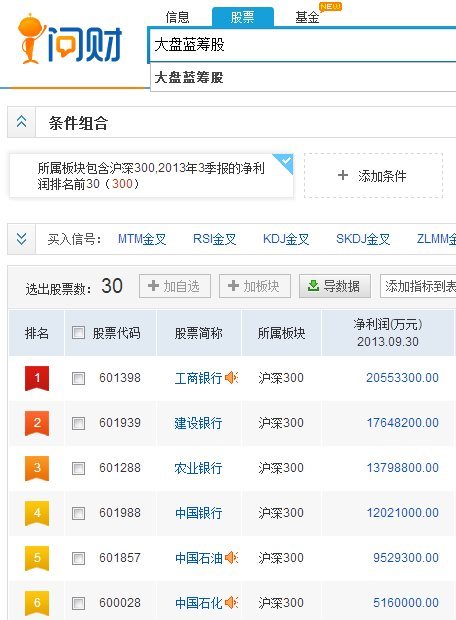
Task: Click the rank 4 ribbon badge
Action: (x=37, y=513)
